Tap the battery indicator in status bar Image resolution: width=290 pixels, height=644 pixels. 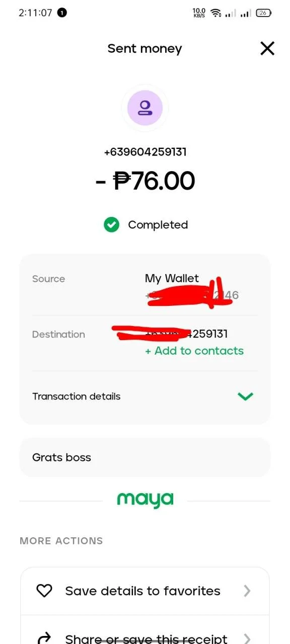[264, 13]
